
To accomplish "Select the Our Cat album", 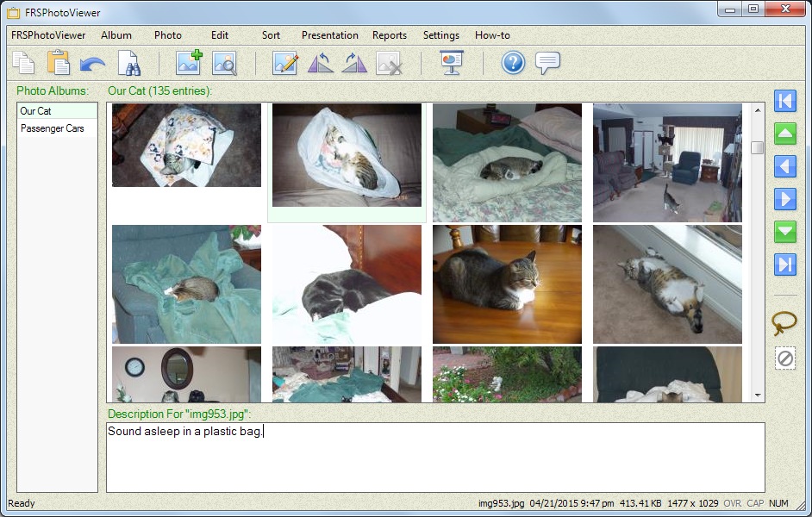I will [58, 111].
